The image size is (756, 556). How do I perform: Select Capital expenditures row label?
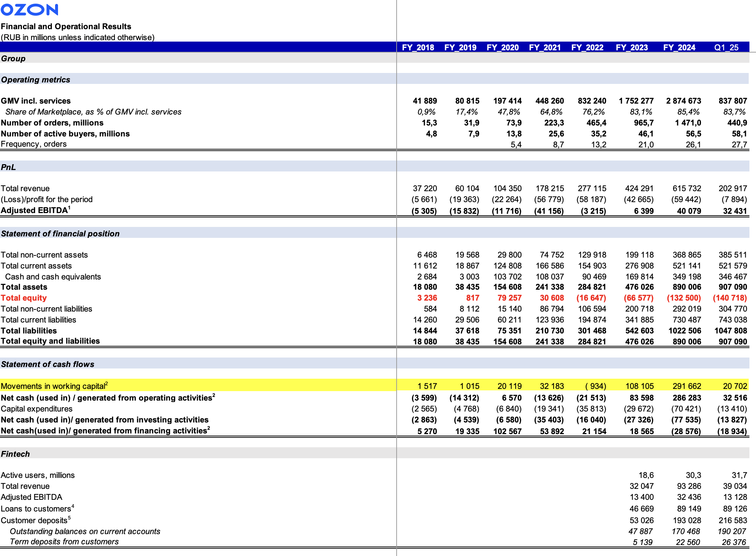pos(36,409)
